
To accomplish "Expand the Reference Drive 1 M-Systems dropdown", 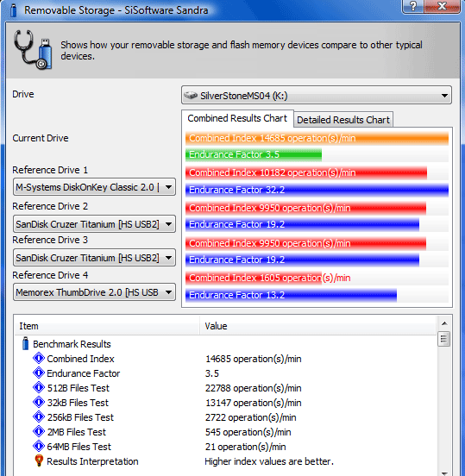I will [94, 187].
